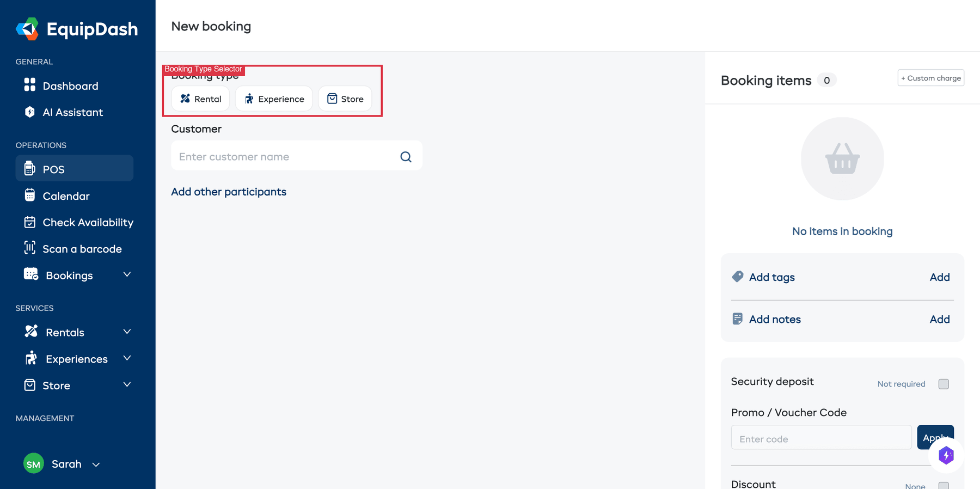
Task: Click the customer search magnifier icon
Action: click(406, 157)
